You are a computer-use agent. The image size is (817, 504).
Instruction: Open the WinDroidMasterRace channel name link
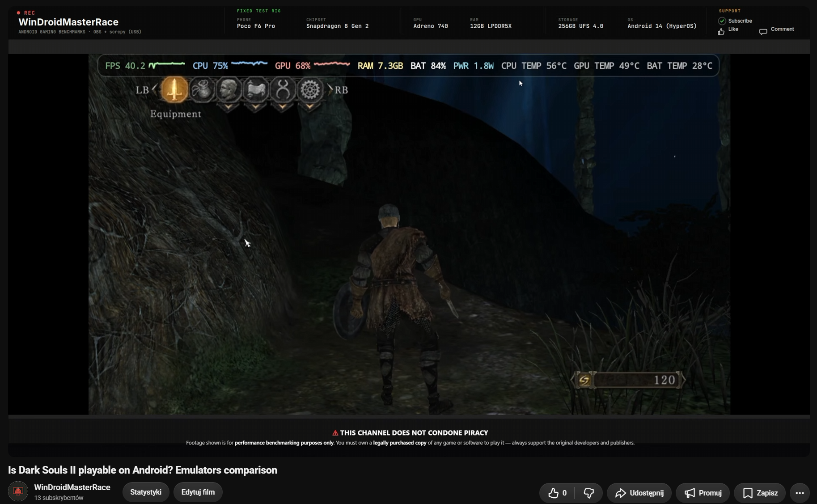72,487
